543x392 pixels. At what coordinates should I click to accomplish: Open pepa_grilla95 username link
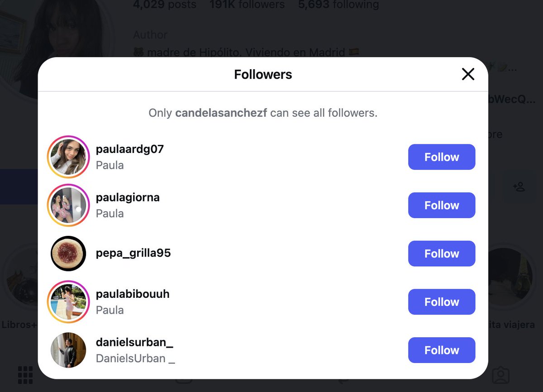point(133,253)
